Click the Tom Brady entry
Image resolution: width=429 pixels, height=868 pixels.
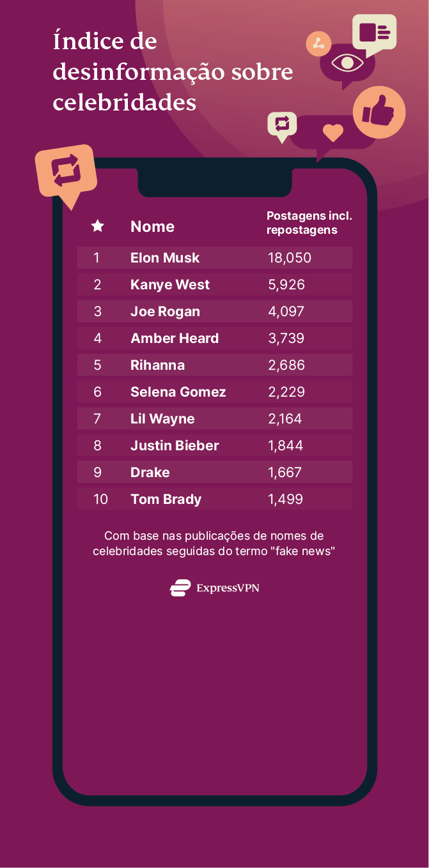(x=166, y=499)
